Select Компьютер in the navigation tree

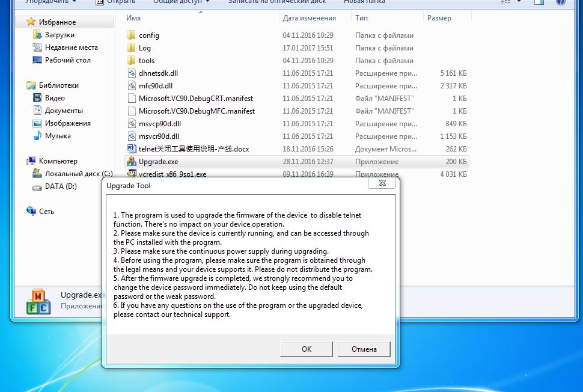point(58,161)
